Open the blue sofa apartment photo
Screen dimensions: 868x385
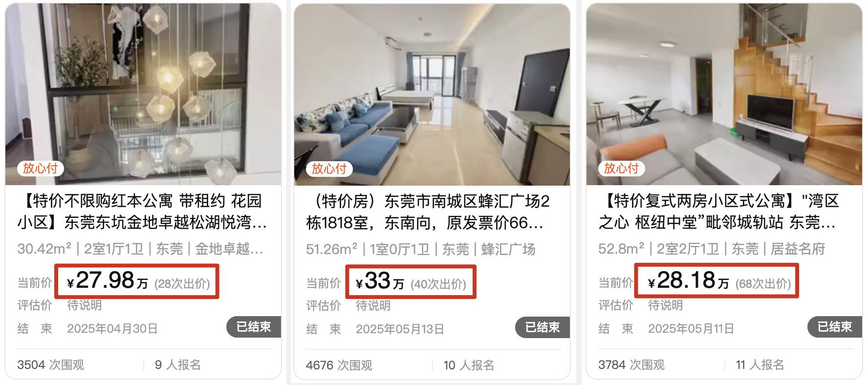click(432, 94)
